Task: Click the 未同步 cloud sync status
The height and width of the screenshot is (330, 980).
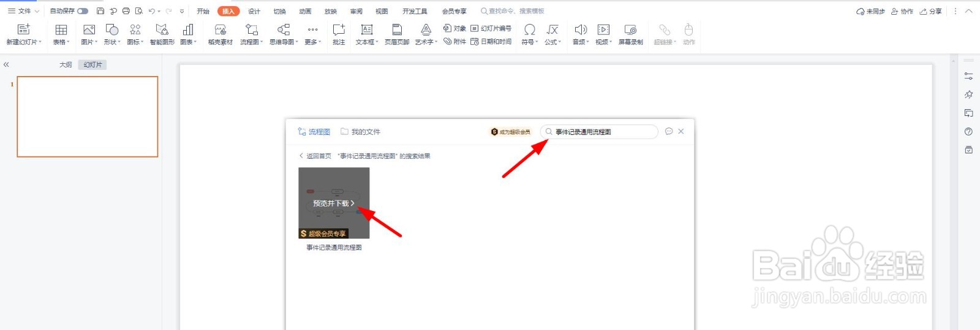Action: point(870,11)
